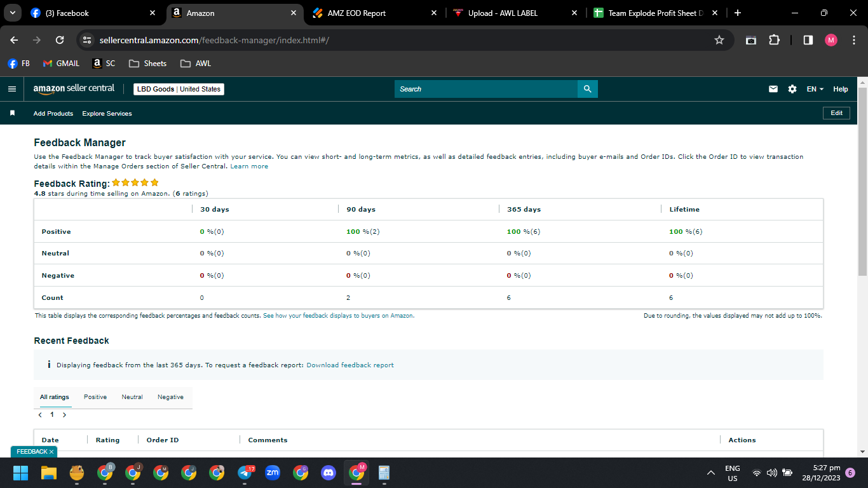Open the Help link
Image resolution: width=868 pixels, height=488 pixels.
841,89
